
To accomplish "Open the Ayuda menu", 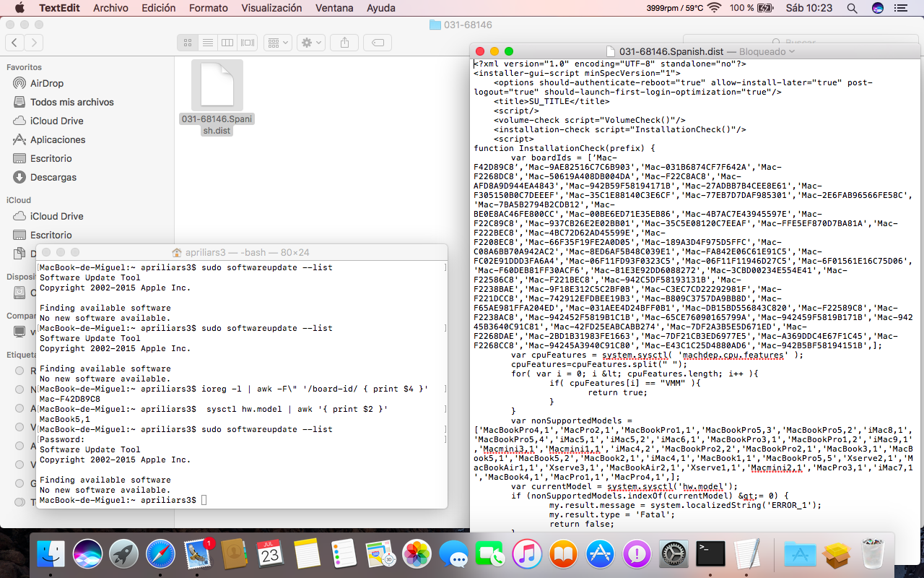I will click(381, 8).
